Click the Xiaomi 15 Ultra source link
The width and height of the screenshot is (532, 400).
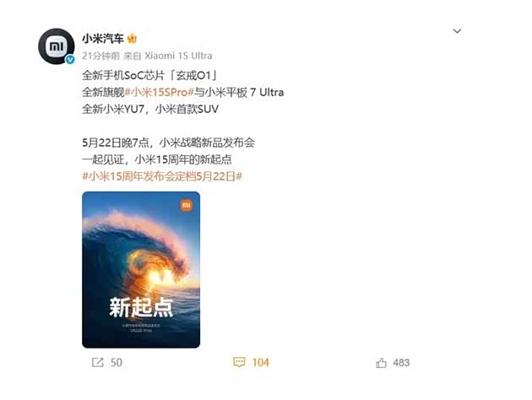click(178, 56)
